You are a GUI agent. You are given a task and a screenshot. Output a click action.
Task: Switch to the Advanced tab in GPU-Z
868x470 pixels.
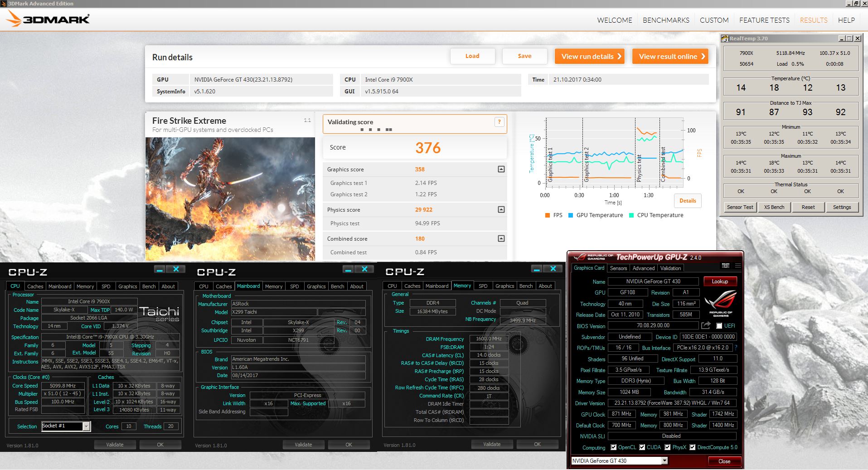click(x=644, y=268)
